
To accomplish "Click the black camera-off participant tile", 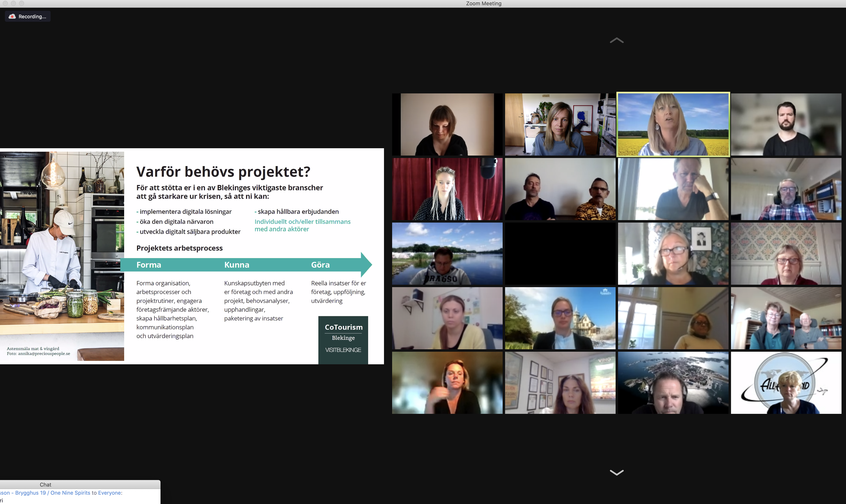I will [560, 253].
